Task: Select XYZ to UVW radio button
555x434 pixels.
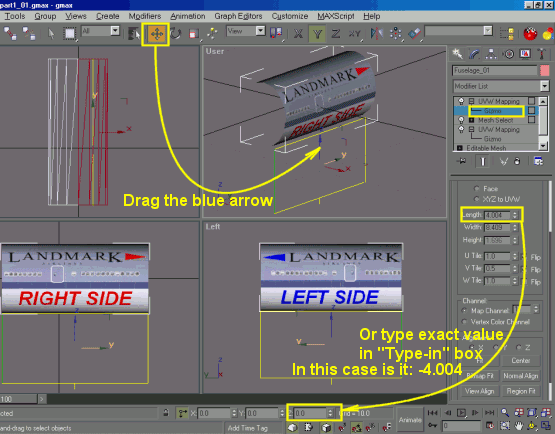Action: point(476,199)
